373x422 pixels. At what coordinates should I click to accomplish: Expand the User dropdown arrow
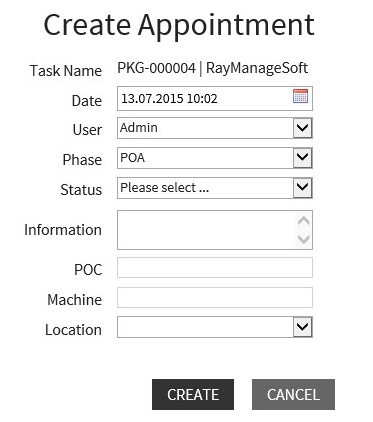[303, 128]
